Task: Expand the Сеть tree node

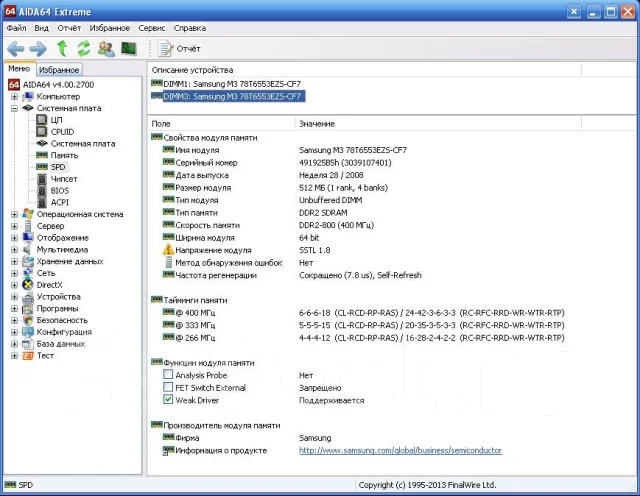Action: 14,273
